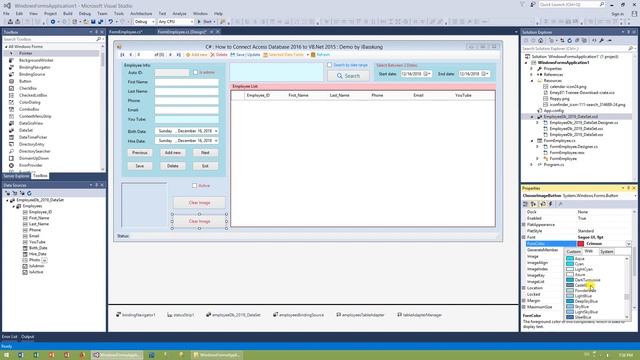
Task: Toggle the Is admin checkbox
Action: point(196,72)
